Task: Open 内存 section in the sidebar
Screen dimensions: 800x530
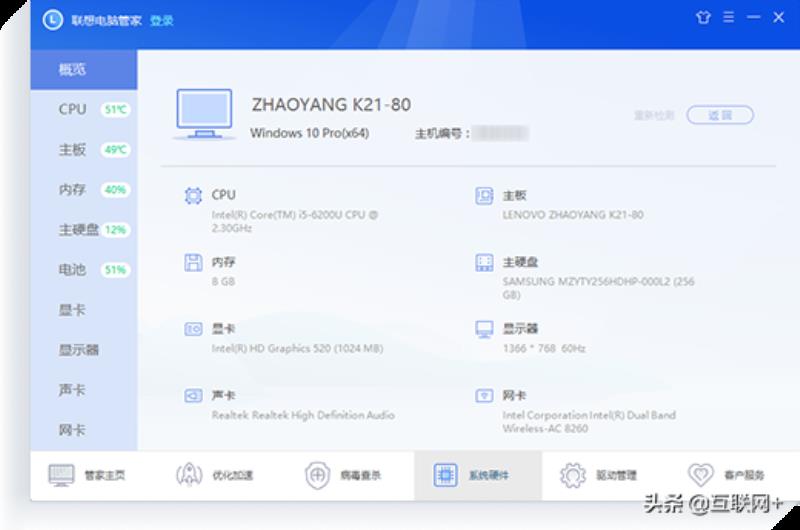Action: pos(73,190)
